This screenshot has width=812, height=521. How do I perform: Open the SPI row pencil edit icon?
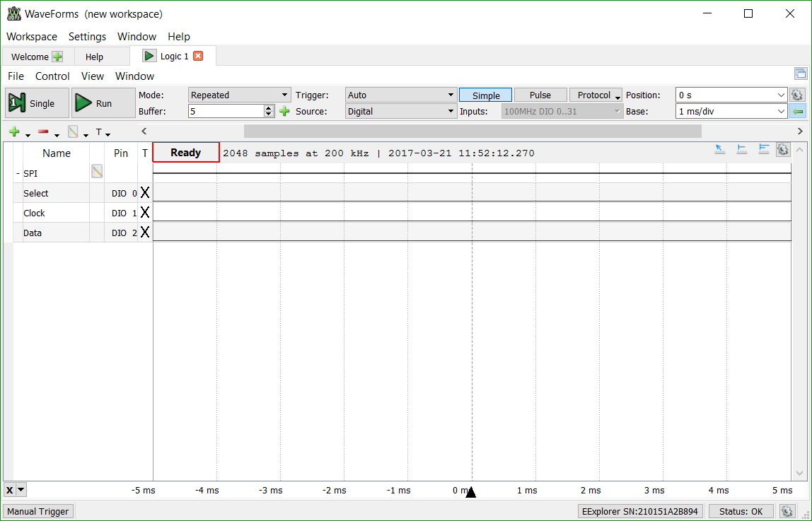[97, 171]
